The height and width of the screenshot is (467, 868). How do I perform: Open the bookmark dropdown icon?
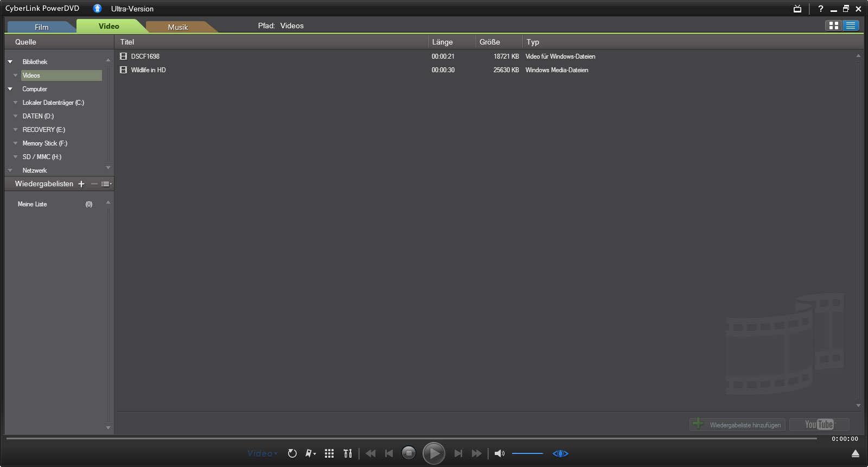click(x=310, y=453)
